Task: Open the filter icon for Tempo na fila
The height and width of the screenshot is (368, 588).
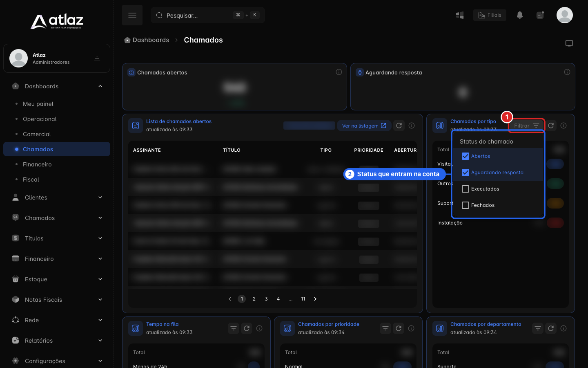Action: tap(234, 328)
